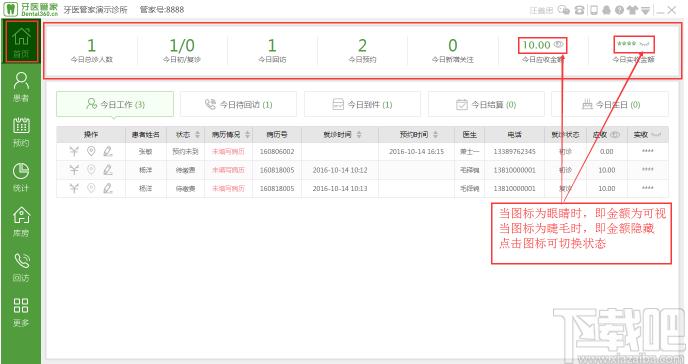Screen dimensions: 688x364
Task: Click status 预约未到 in 张敏 row
Action: pos(185,151)
